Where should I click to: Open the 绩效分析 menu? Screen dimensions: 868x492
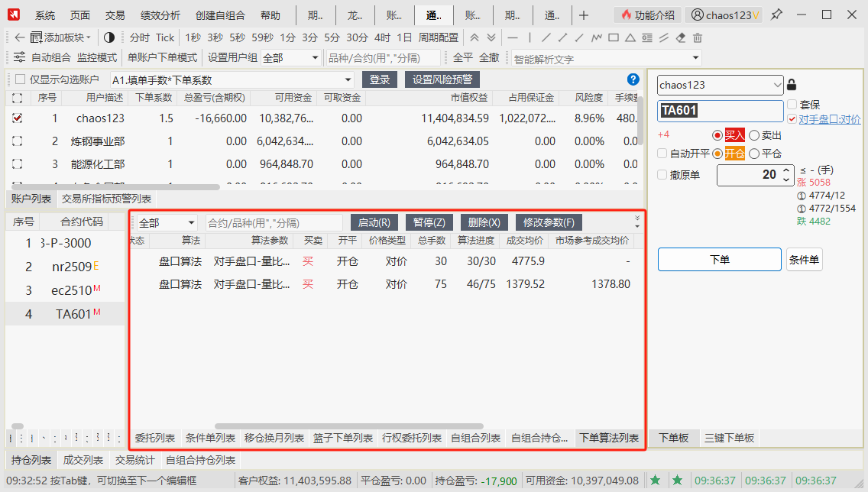coord(160,15)
